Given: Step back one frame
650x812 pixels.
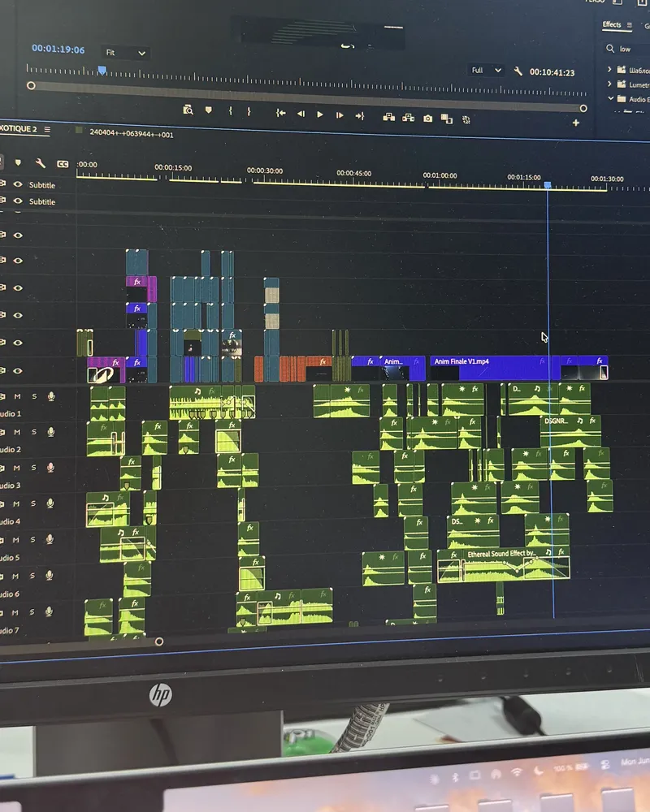Looking at the screenshot, I should (301, 114).
